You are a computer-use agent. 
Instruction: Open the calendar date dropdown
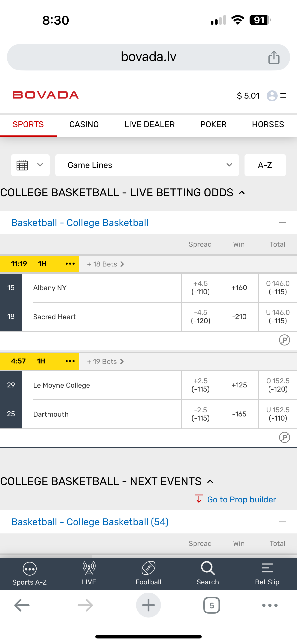[x=30, y=165]
